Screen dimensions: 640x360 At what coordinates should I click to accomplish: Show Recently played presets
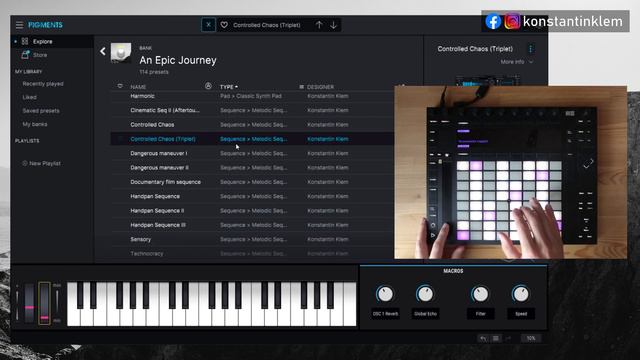pyautogui.click(x=43, y=84)
